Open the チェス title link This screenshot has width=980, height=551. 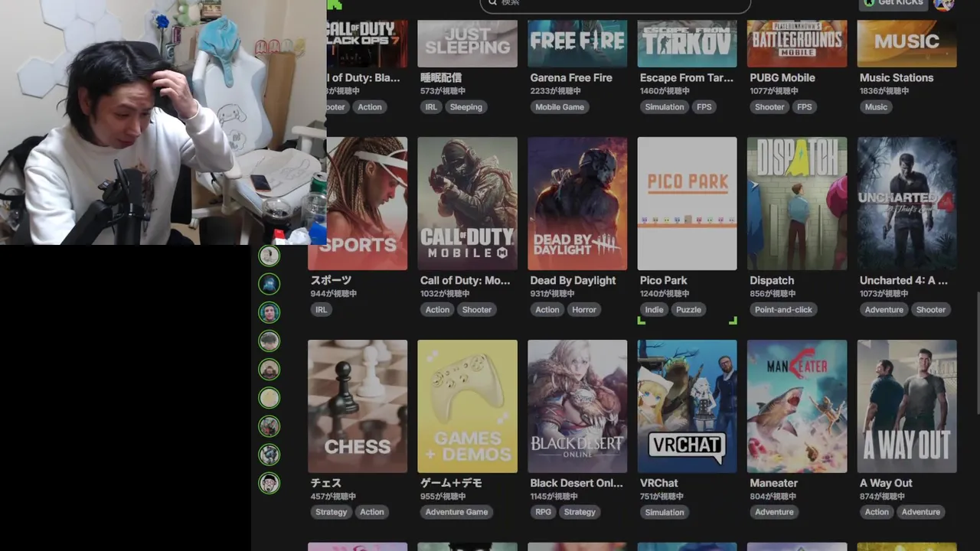coord(325,483)
